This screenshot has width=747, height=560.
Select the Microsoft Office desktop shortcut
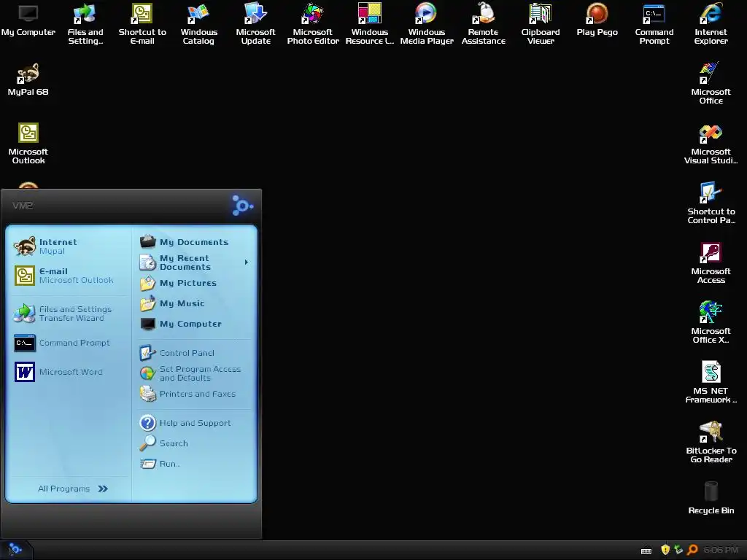pos(711,84)
